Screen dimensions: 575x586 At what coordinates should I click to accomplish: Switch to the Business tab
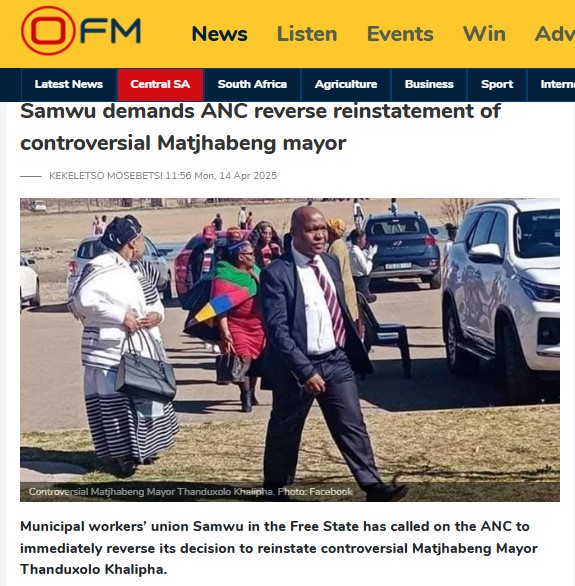[429, 84]
